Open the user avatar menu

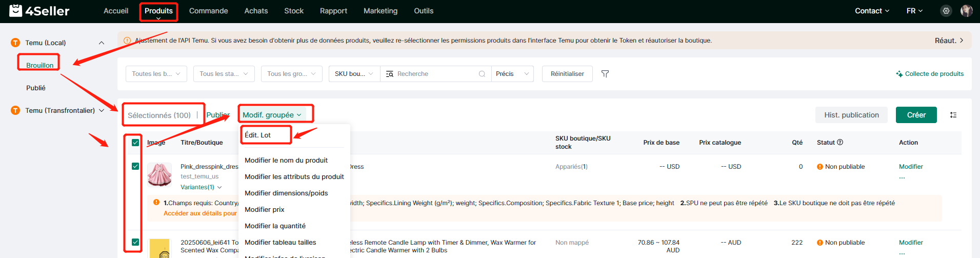tap(967, 11)
